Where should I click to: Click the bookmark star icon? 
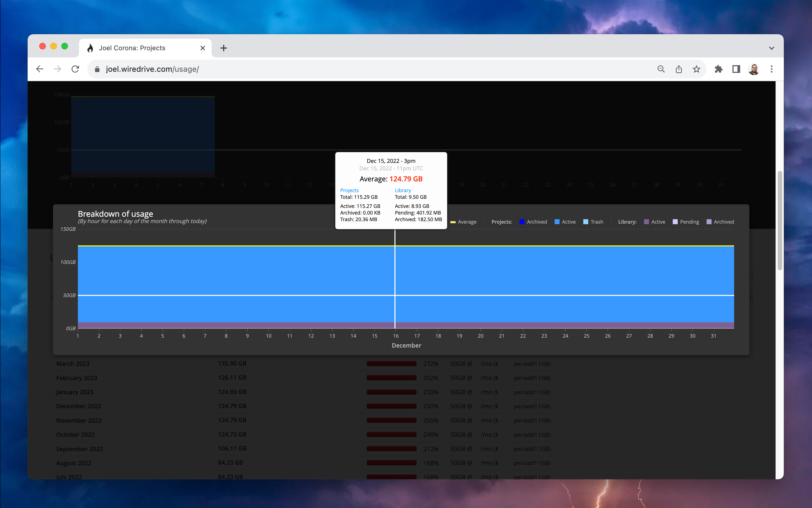[x=696, y=69]
